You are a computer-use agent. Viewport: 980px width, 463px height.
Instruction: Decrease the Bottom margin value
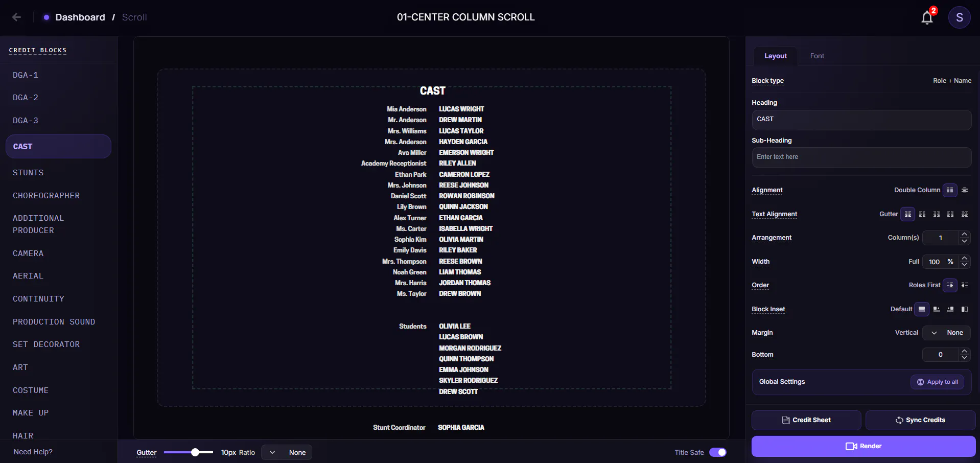point(964,358)
